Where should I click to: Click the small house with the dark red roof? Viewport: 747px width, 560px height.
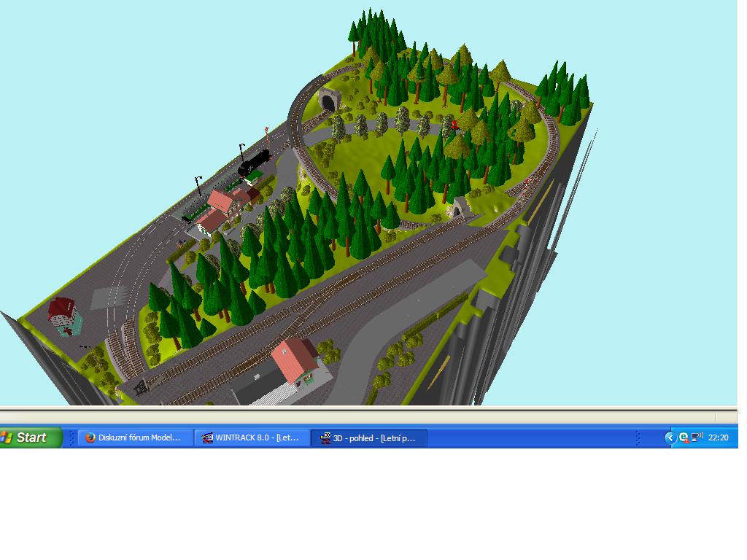65,316
